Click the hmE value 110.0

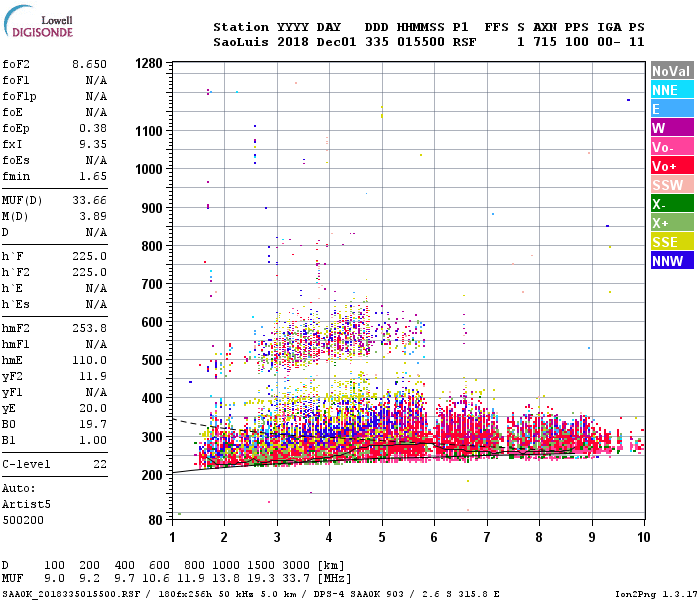[x=89, y=360]
